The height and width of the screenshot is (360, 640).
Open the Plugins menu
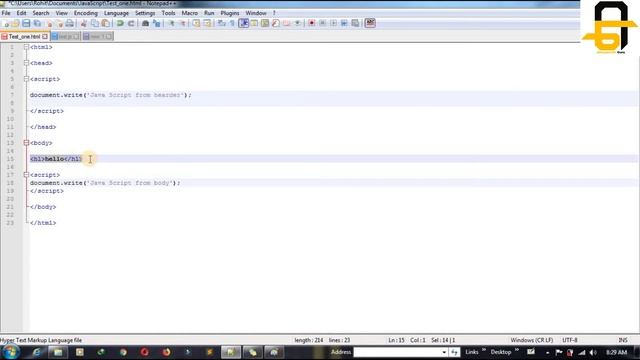tap(230, 13)
